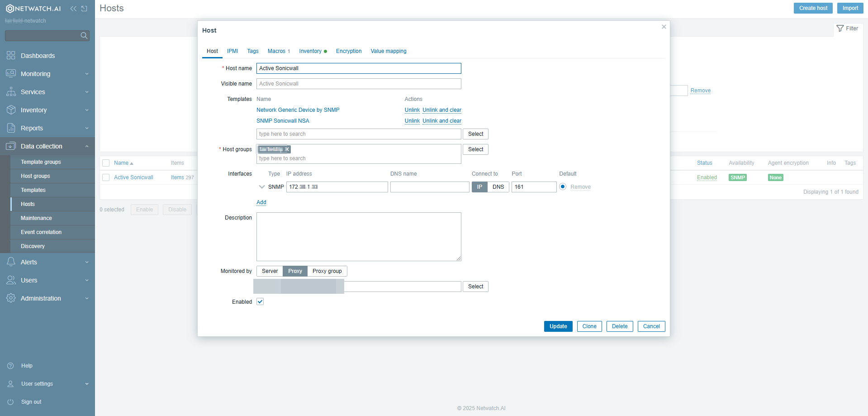Open Administration via the gear icon

click(x=11, y=298)
